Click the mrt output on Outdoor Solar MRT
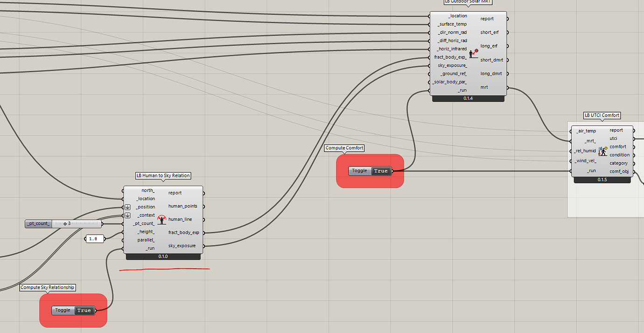644x333 pixels. click(x=484, y=87)
